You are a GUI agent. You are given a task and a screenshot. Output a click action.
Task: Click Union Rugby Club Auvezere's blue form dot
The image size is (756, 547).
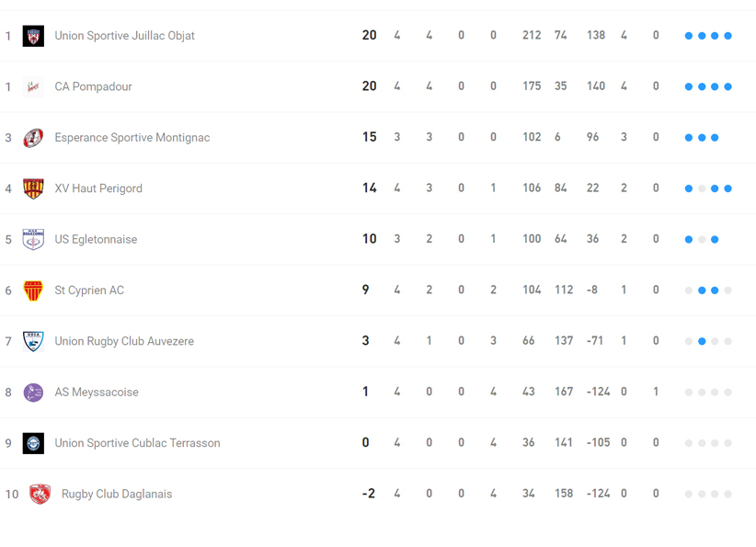point(702,341)
